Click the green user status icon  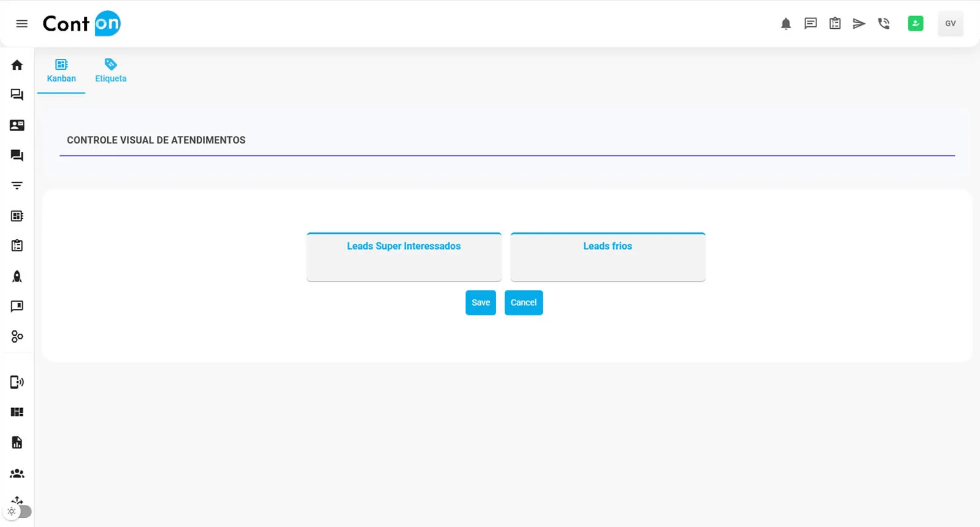tap(915, 24)
